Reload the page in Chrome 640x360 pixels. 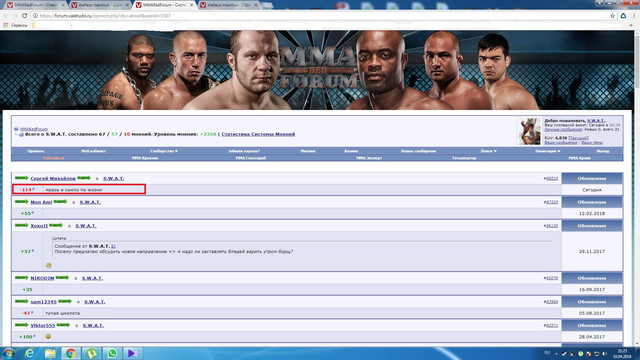tap(24, 16)
